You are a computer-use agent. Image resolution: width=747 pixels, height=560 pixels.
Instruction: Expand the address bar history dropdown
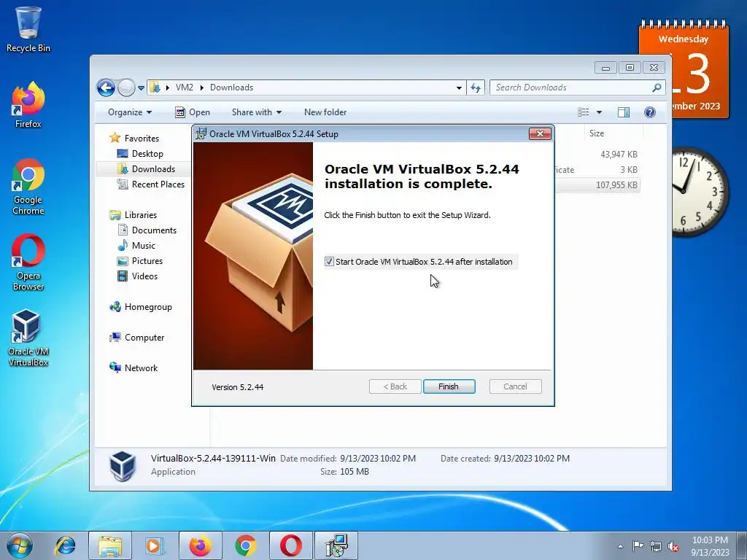(x=459, y=87)
